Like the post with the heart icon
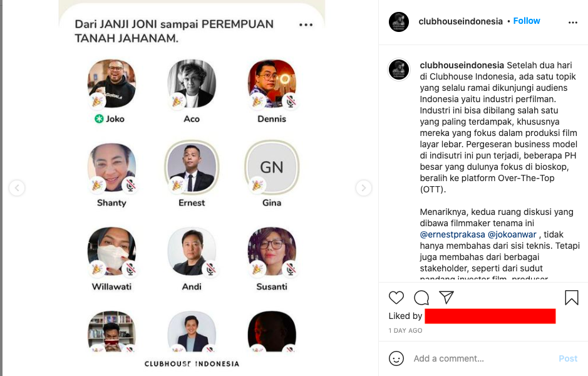Image resolution: width=588 pixels, height=376 pixels. tap(396, 298)
